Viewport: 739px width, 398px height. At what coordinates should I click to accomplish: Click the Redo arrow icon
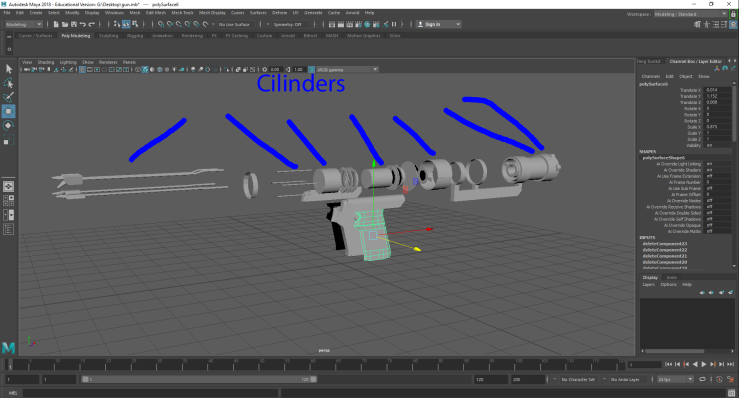92,24
